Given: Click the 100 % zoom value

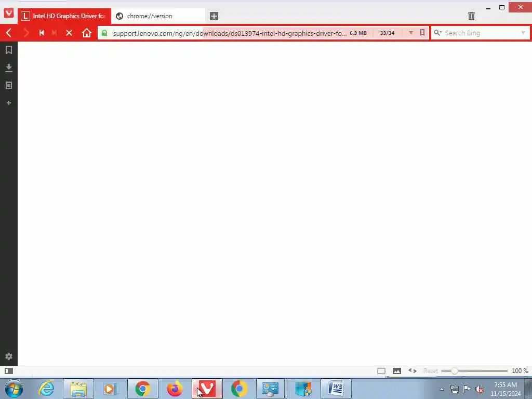Looking at the screenshot, I should point(520,371).
